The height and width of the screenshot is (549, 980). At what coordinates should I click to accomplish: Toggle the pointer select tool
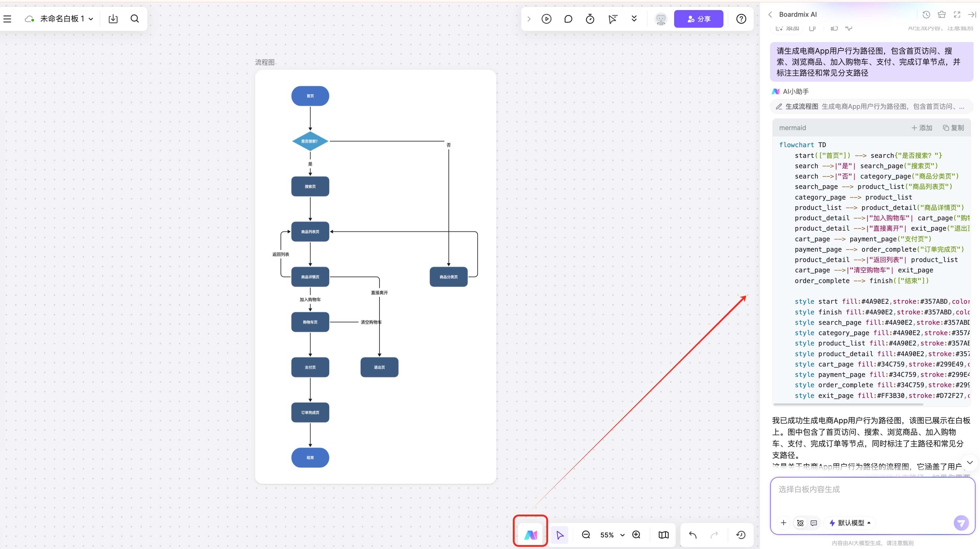[560, 535]
